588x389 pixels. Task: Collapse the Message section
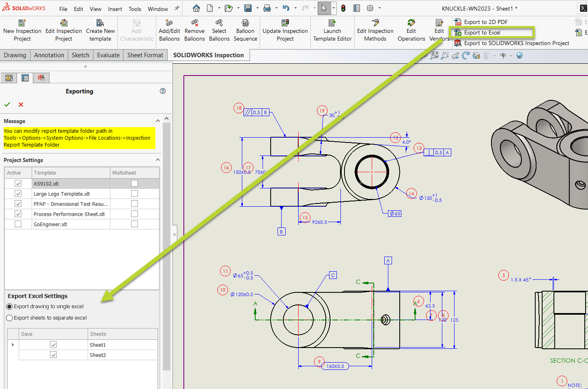tap(157, 120)
